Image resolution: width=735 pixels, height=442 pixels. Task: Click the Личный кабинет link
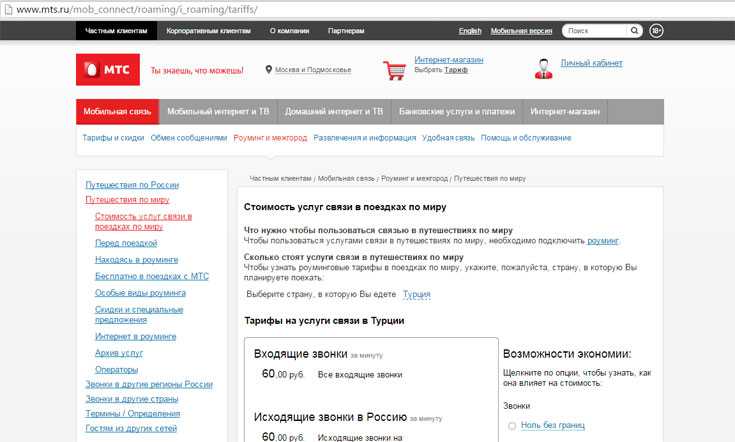pyautogui.click(x=591, y=63)
